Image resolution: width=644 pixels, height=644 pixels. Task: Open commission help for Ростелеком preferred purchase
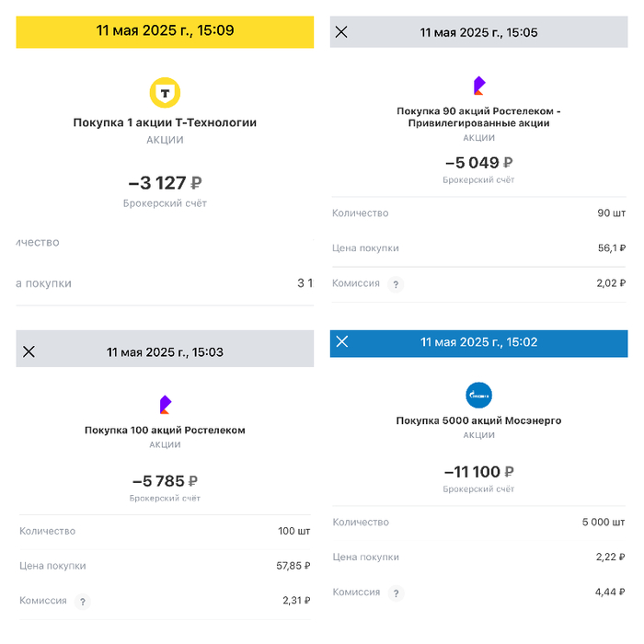coord(397,284)
